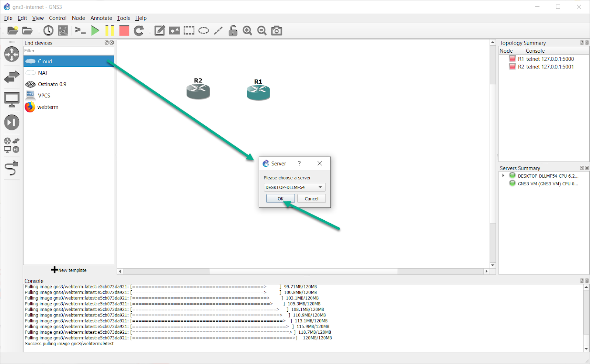Open the Edit menu

(x=22, y=18)
